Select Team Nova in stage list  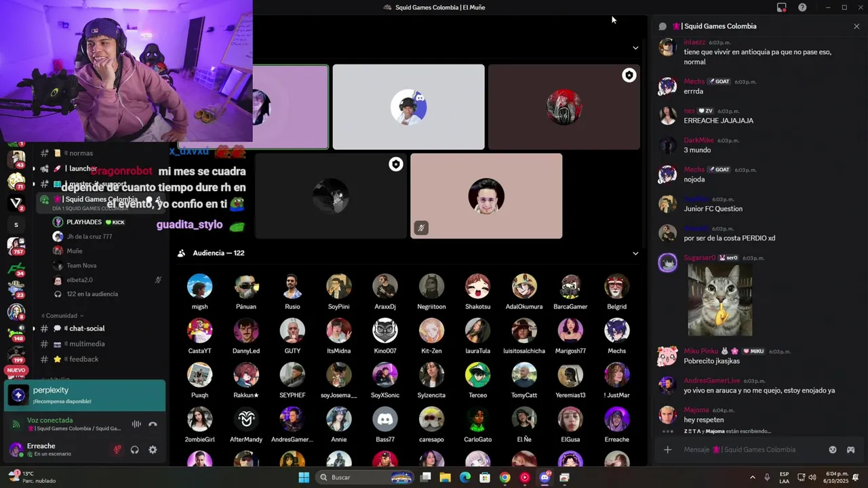point(81,266)
